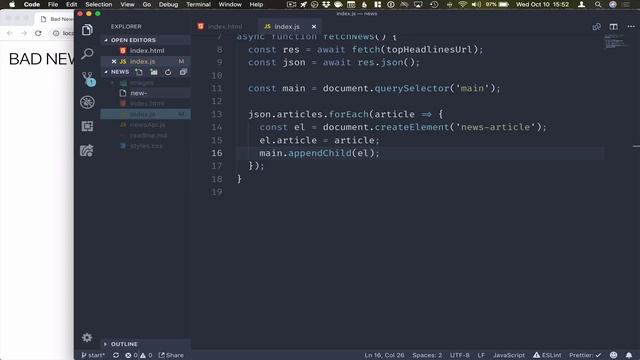Open the Code application menu
This screenshot has height=360, width=640.
pos(32,4)
